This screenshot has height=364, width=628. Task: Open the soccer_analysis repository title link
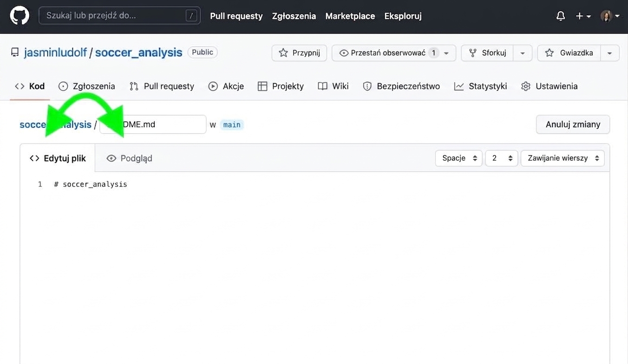tap(138, 52)
